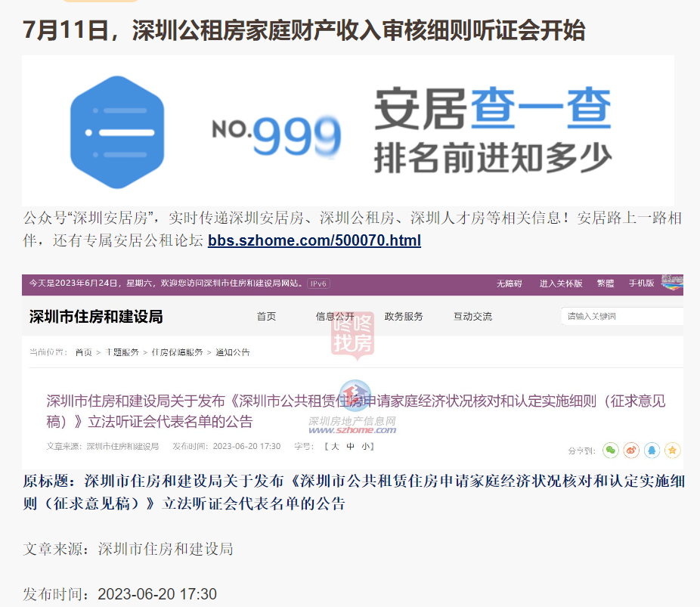Open the 互动交流 navigation item
The height and width of the screenshot is (607, 700).
point(472,317)
